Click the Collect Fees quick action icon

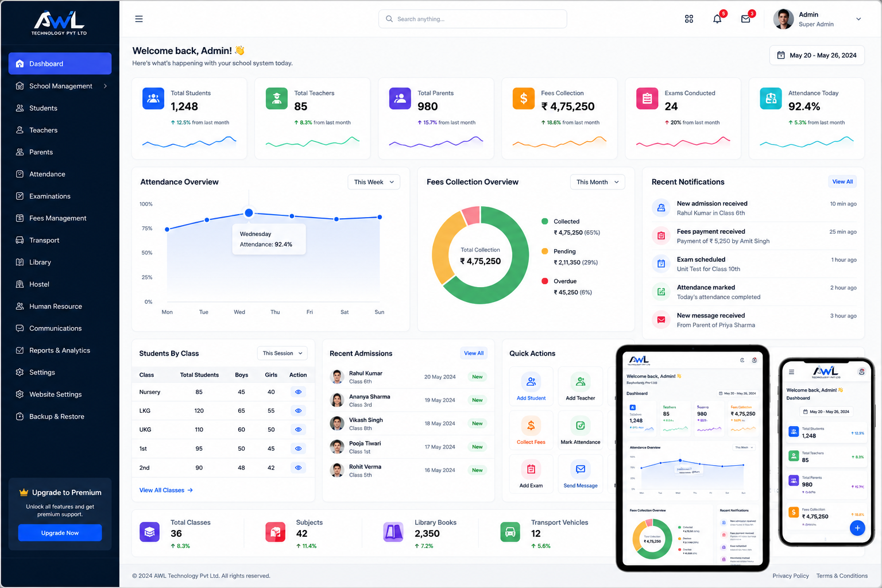coord(531,425)
